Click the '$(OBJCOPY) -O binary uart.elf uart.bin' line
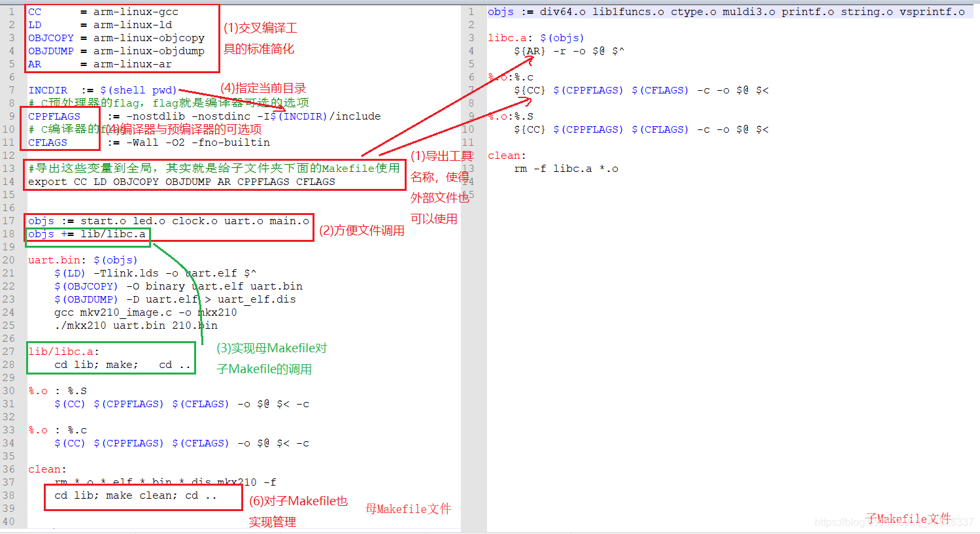The image size is (980, 534). tap(178, 286)
